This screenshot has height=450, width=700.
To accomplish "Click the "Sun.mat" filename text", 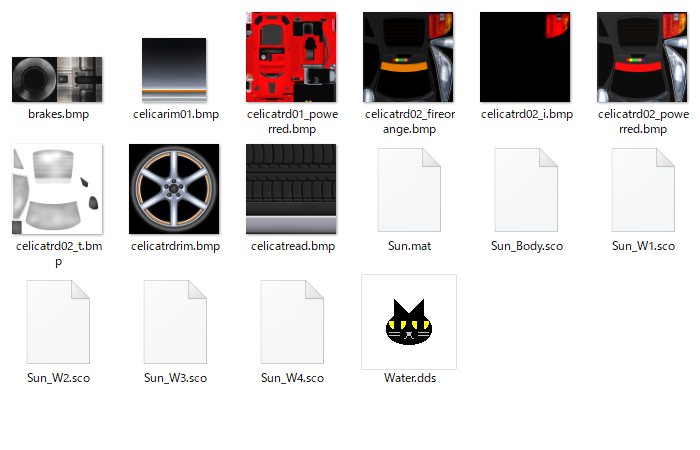I will pyautogui.click(x=409, y=246).
